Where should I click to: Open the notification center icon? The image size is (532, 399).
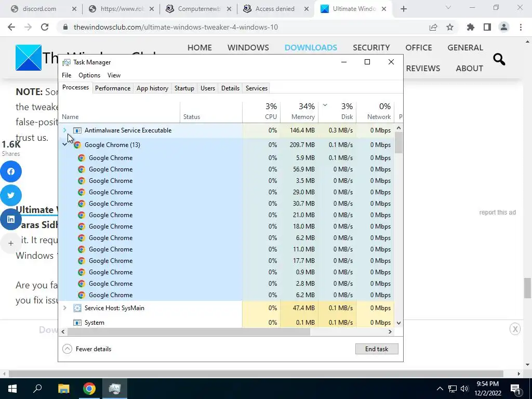pyautogui.click(x=515, y=389)
